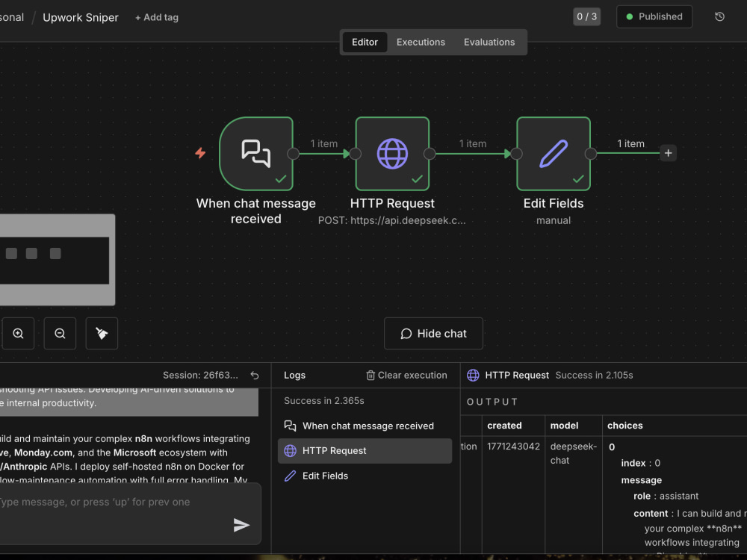Screen dimensions: 747x560
Task: Send the chat message arrow
Action: tap(241, 525)
